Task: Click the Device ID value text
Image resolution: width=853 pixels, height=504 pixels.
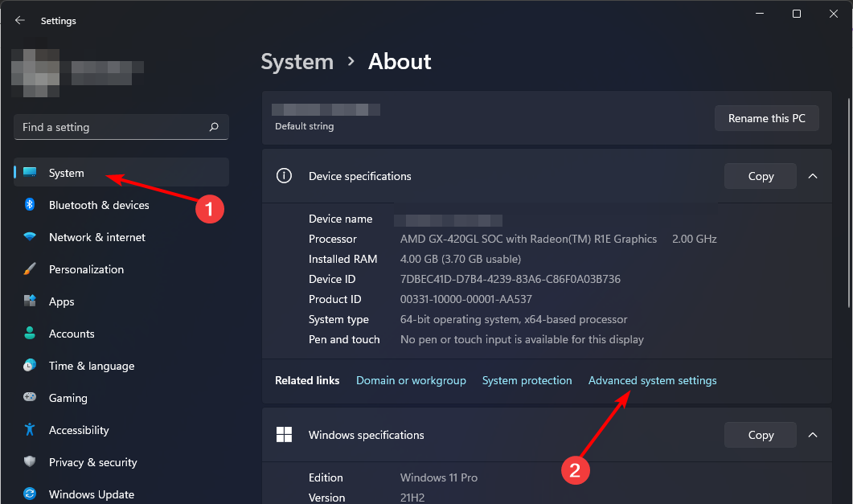Action: pyautogui.click(x=511, y=279)
